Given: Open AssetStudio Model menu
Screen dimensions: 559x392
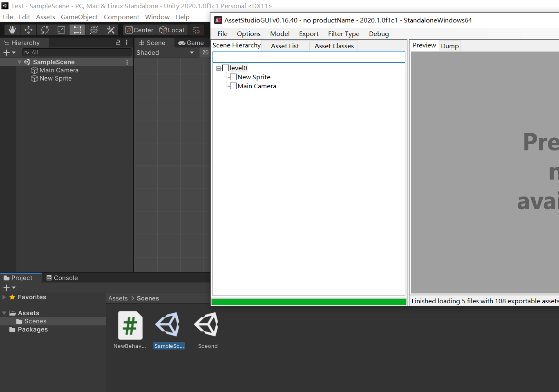Looking at the screenshot, I should pyautogui.click(x=280, y=34).
